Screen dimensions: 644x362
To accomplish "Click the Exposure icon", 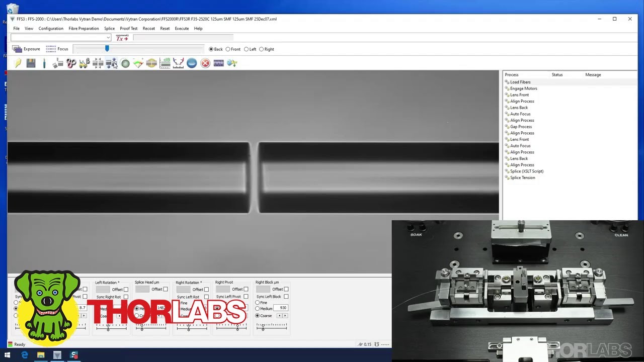I will 17,49.
